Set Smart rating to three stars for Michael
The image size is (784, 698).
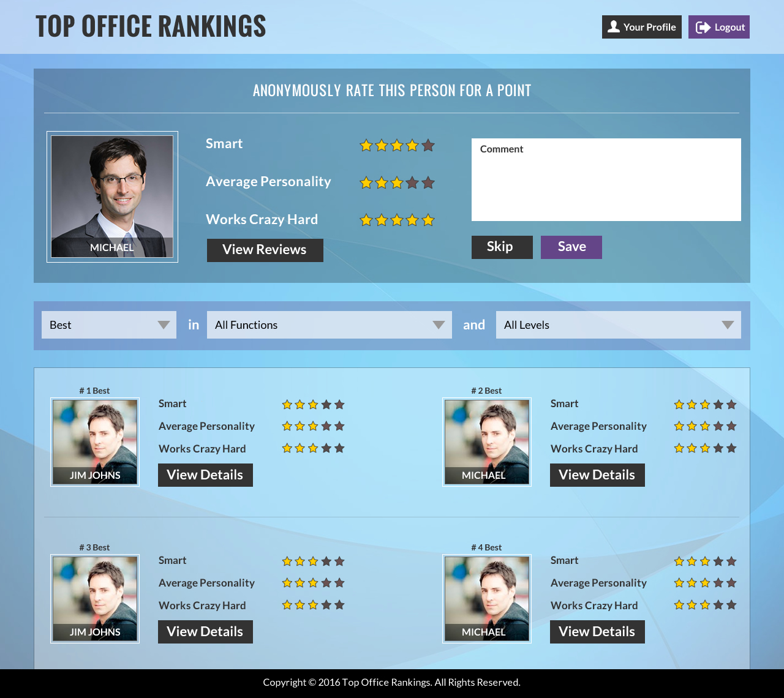pyautogui.click(x=397, y=145)
